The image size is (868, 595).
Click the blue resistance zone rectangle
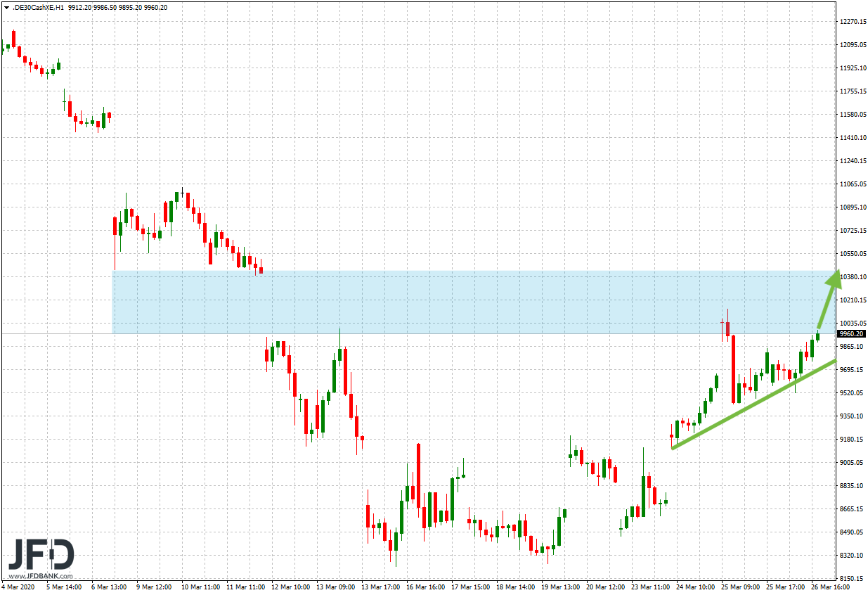click(x=457, y=301)
